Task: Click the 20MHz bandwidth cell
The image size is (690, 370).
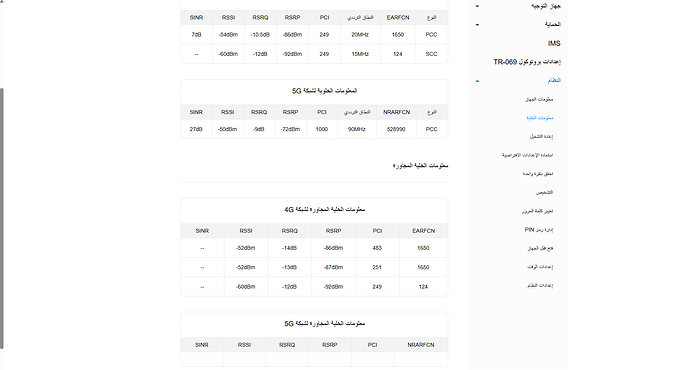Action: [x=360, y=35]
